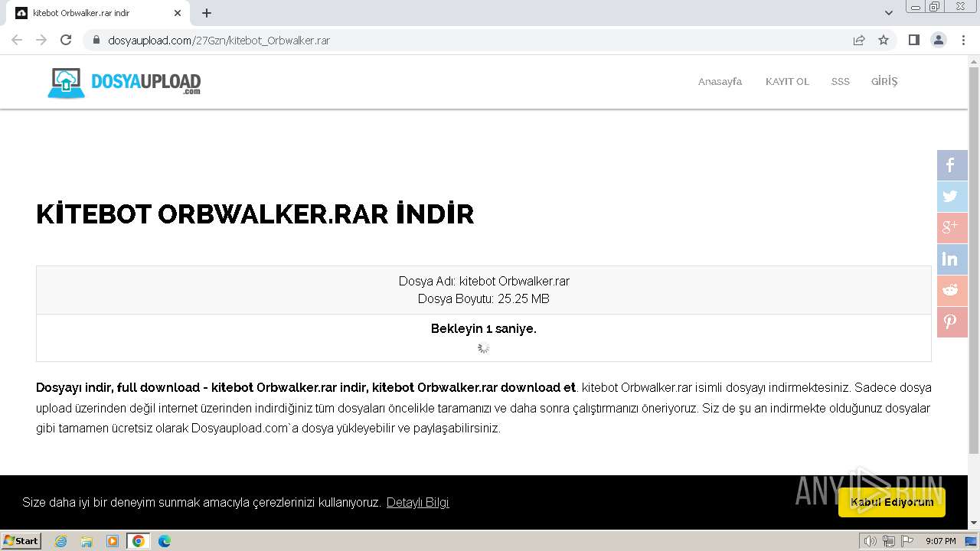Reload the page
The width and height of the screenshot is (980, 551).
click(66, 40)
